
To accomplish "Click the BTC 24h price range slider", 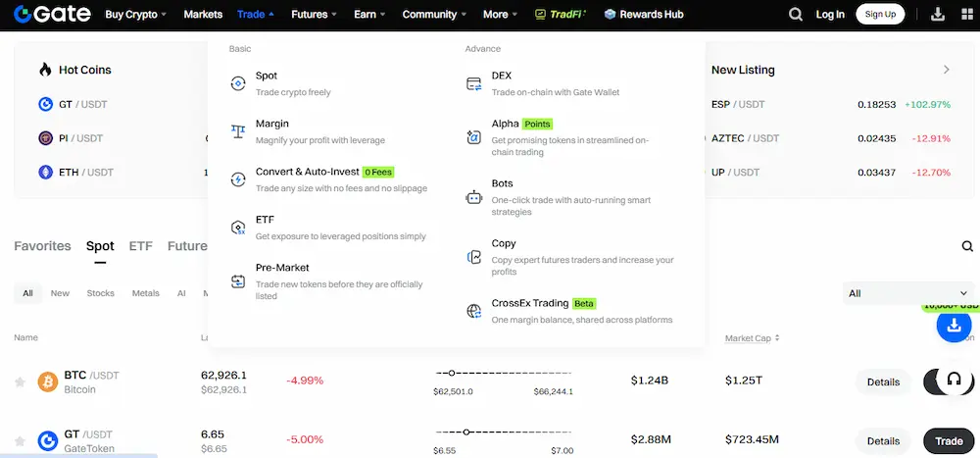I will point(504,373).
